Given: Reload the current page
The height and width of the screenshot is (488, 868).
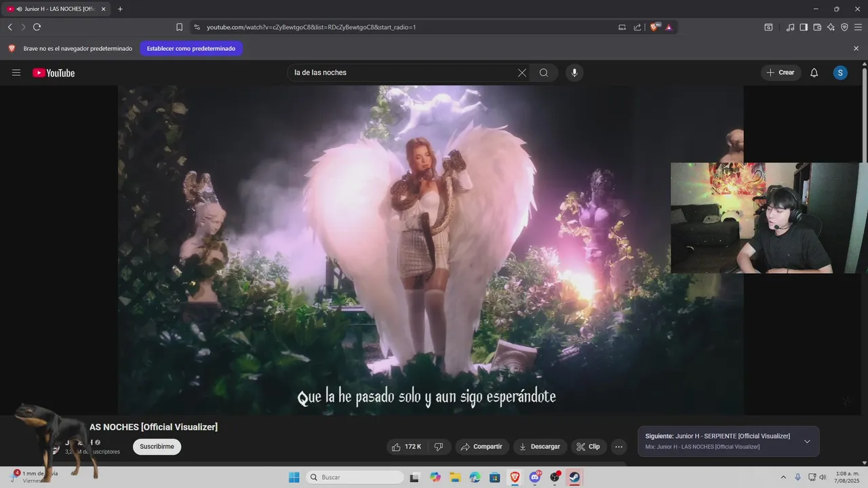Looking at the screenshot, I should (37, 27).
